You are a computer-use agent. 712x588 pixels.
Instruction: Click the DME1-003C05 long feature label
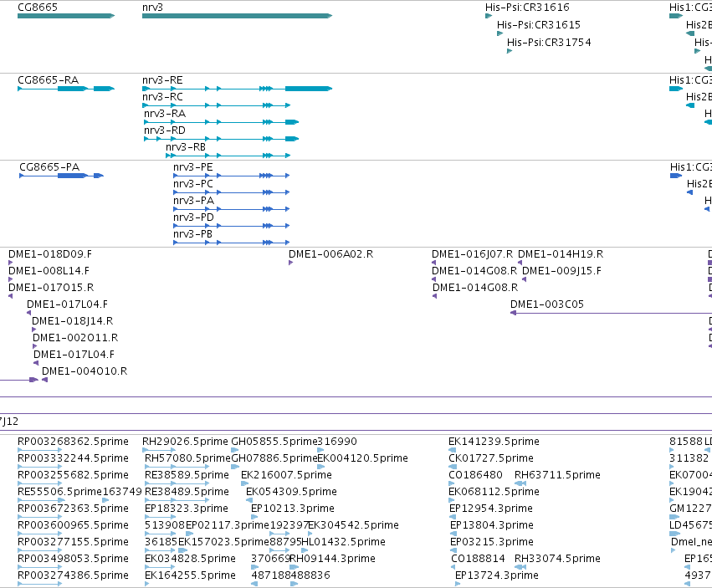pos(547,304)
